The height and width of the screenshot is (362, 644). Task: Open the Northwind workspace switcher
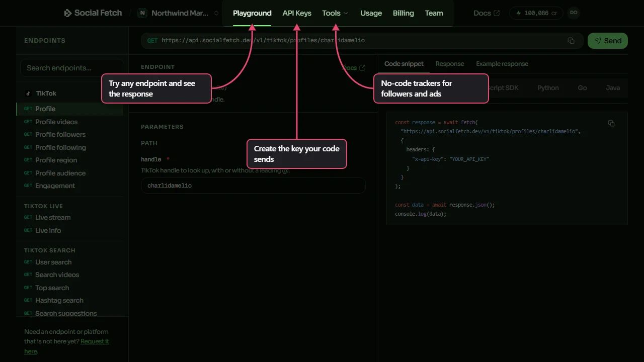click(x=179, y=13)
